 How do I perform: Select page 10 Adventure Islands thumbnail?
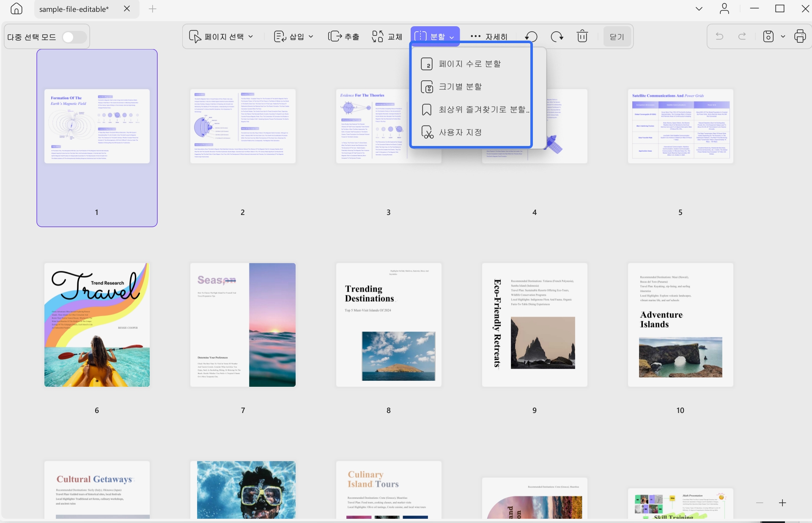click(680, 325)
